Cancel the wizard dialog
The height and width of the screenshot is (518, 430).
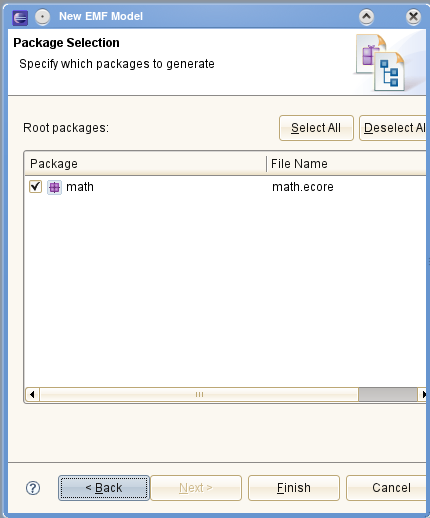[387, 488]
